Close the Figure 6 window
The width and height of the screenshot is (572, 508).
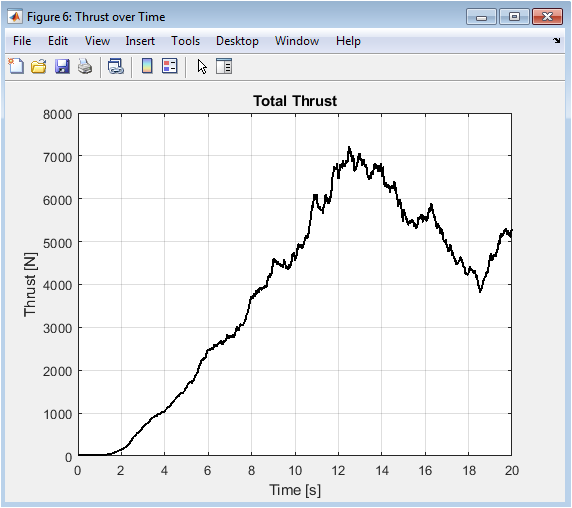(x=547, y=17)
